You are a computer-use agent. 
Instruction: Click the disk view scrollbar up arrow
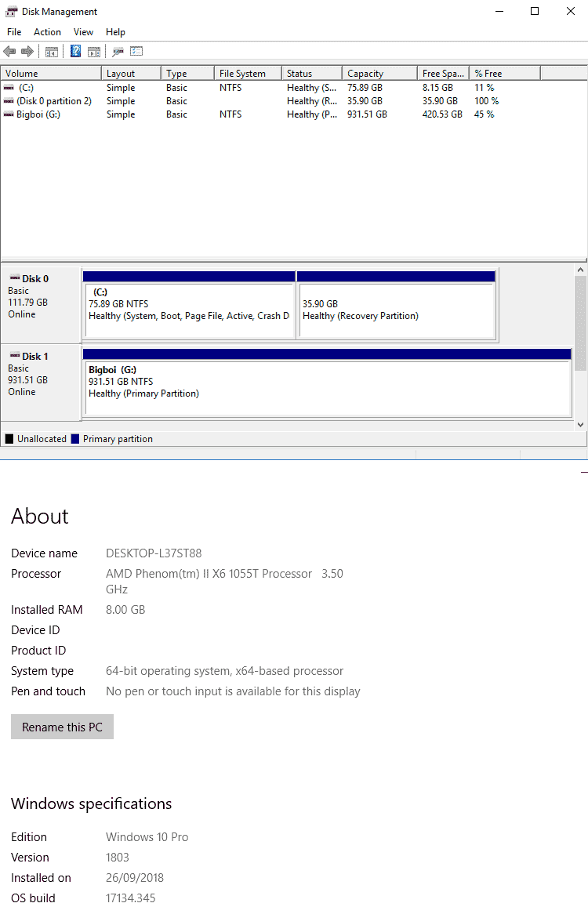[580, 270]
